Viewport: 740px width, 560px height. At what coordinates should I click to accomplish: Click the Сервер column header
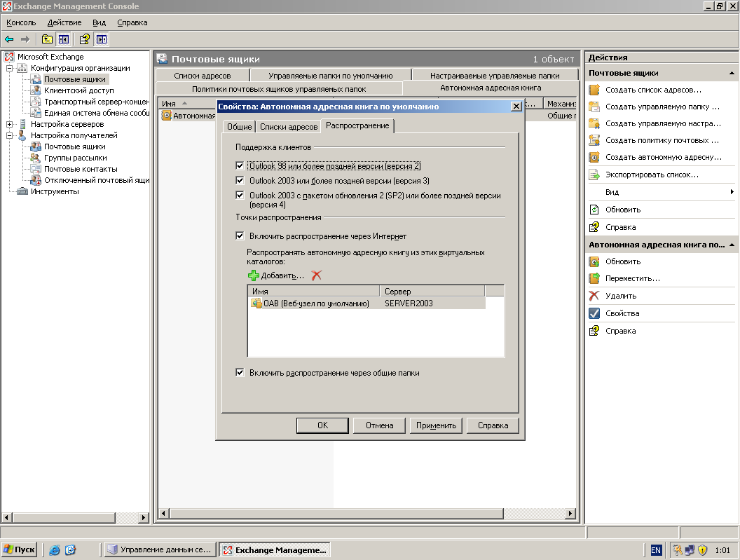coord(432,292)
